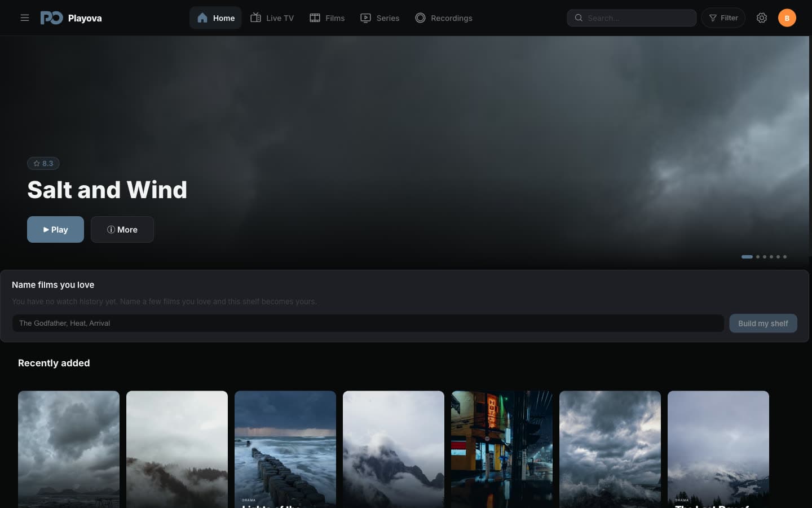
Task: Select the Series tab
Action: (379, 18)
